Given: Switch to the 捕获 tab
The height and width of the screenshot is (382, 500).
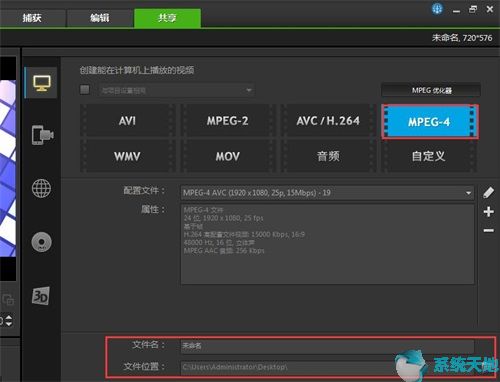Looking at the screenshot, I should (32, 18).
